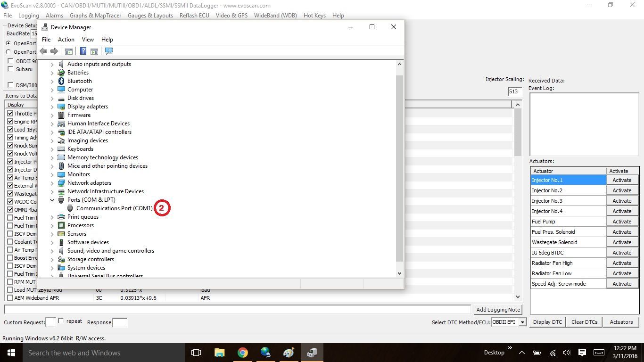Open the Action menu in Device Manager
Viewport: 644px width, 362px height.
pyautogui.click(x=66, y=40)
